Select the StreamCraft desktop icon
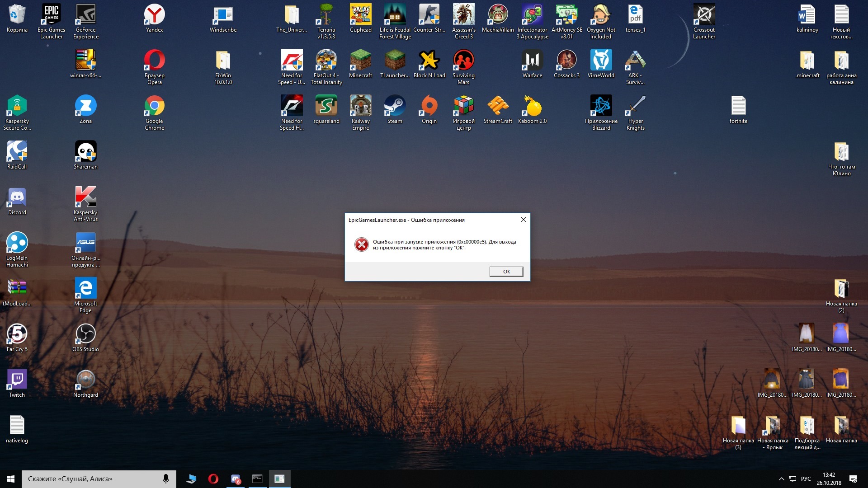 498,109
